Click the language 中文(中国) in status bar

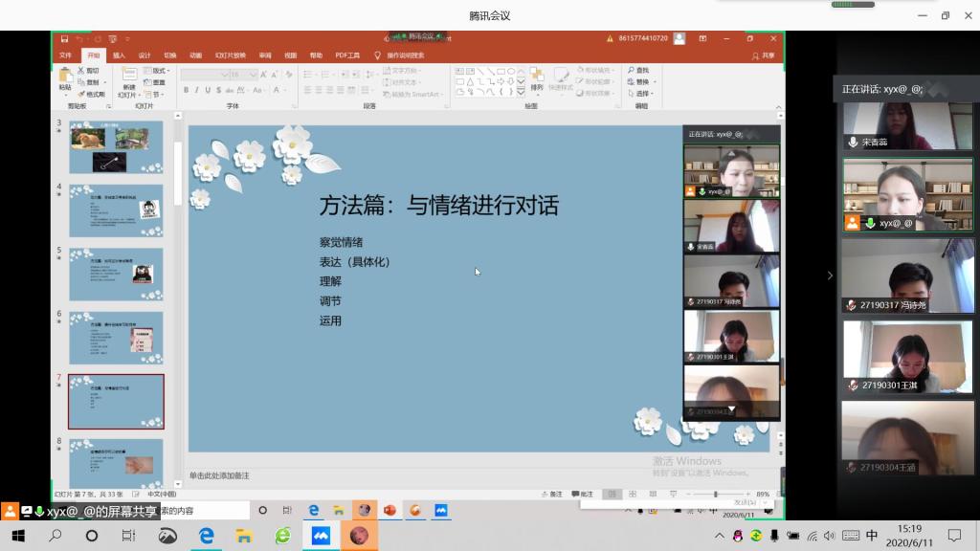tap(161, 495)
